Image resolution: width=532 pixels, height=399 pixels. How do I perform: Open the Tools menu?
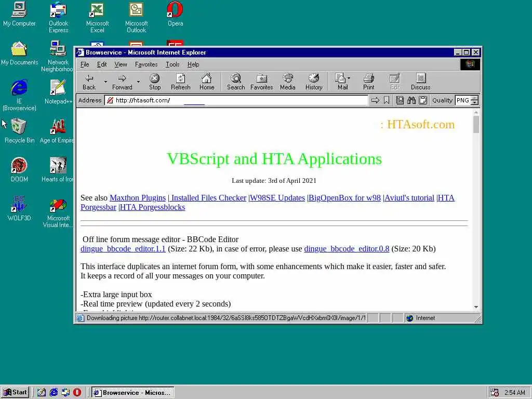coord(172,64)
